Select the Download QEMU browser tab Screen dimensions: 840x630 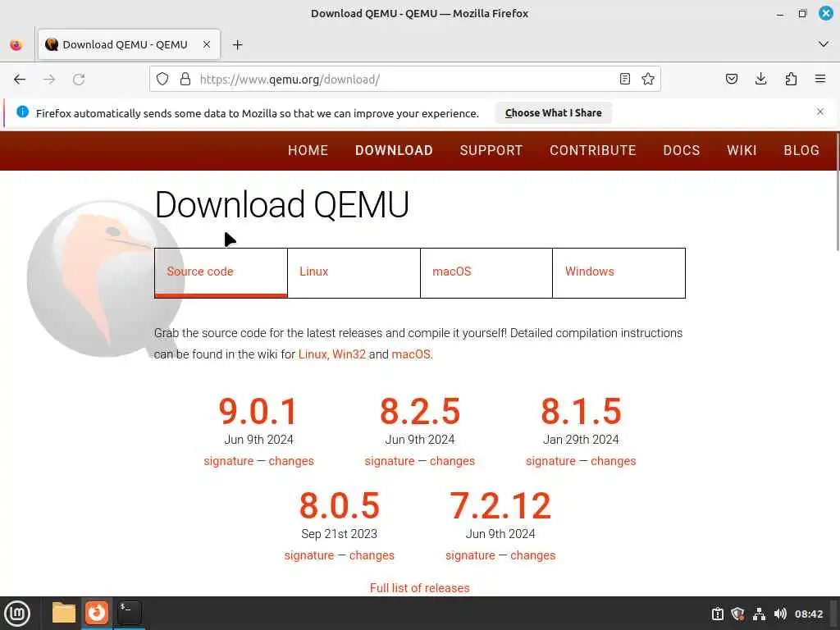click(x=129, y=45)
